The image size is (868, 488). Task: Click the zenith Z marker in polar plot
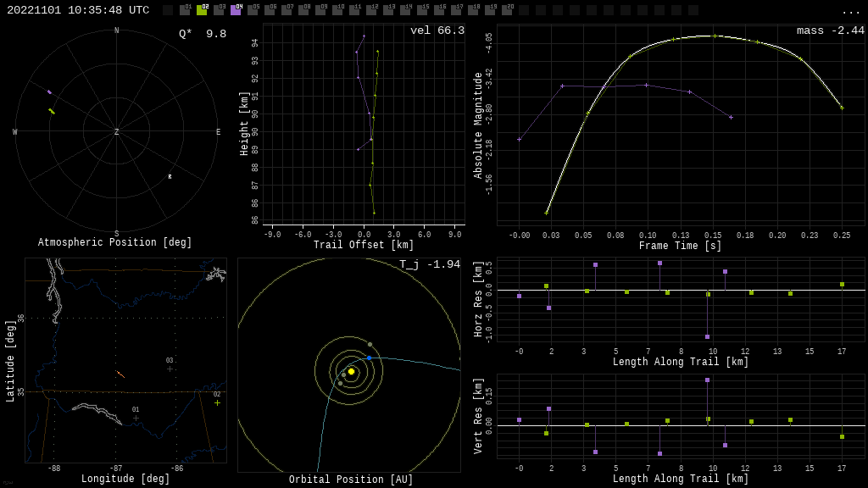(116, 132)
